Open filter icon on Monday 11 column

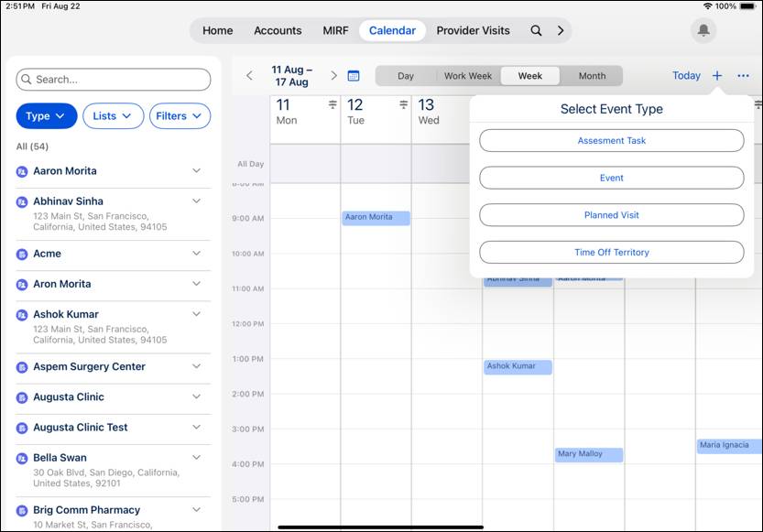pos(332,104)
